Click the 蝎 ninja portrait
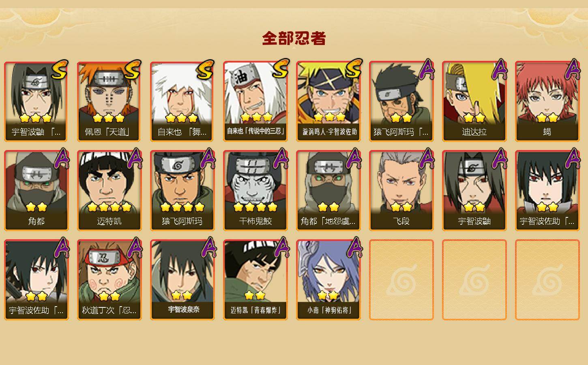 [x=547, y=101]
